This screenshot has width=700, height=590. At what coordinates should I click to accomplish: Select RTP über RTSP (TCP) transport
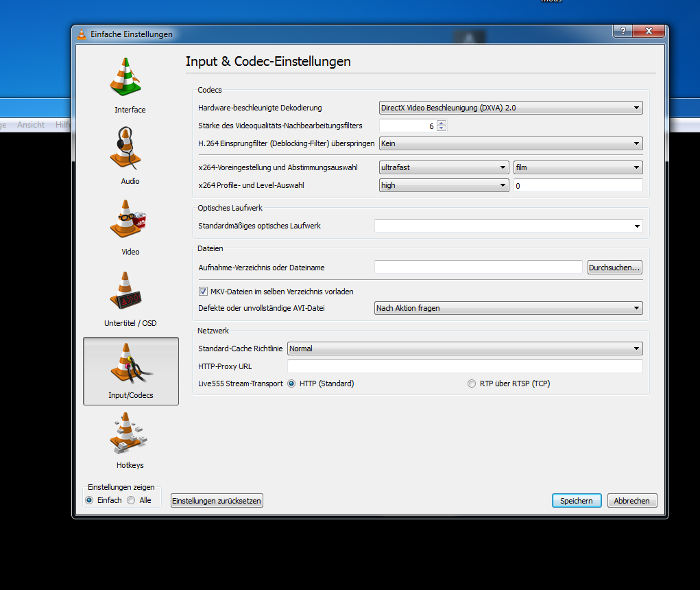(x=472, y=383)
